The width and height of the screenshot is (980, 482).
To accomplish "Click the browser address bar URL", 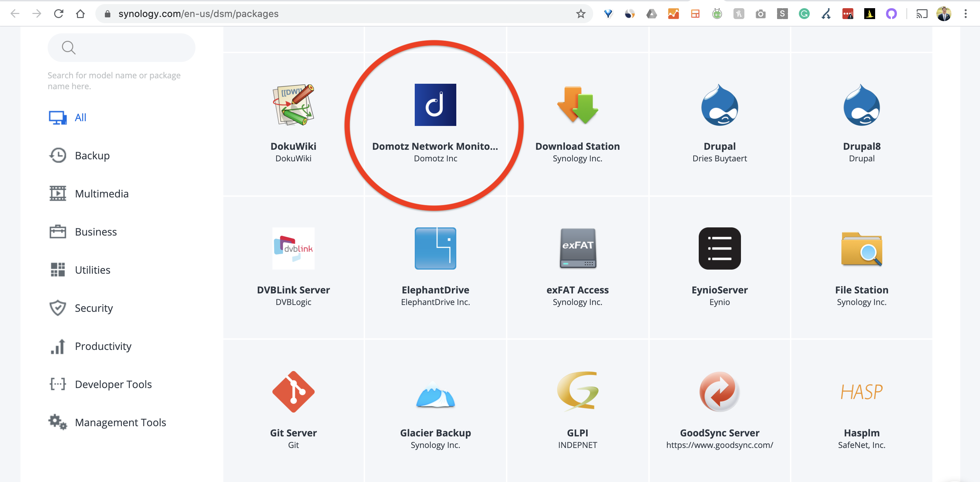I will pos(198,14).
